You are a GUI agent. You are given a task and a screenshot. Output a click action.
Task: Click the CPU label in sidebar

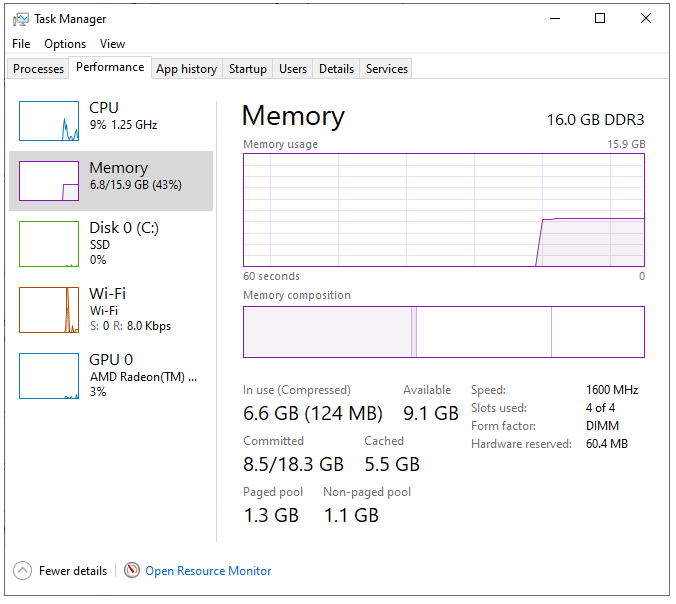(104, 107)
